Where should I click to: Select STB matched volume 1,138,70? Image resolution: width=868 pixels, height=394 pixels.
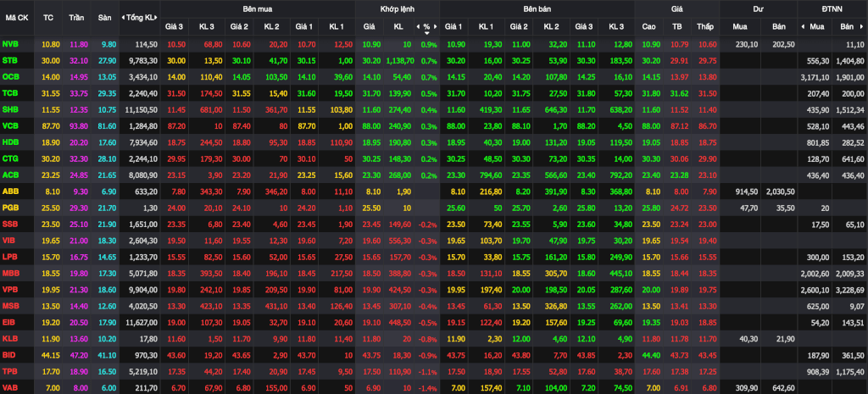click(398, 61)
